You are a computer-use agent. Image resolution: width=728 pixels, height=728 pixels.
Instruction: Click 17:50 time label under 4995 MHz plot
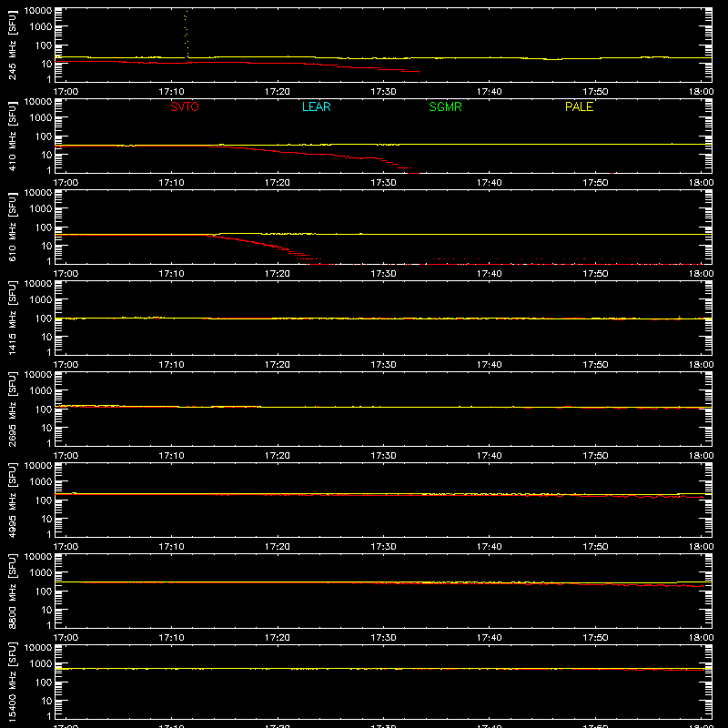click(x=595, y=547)
